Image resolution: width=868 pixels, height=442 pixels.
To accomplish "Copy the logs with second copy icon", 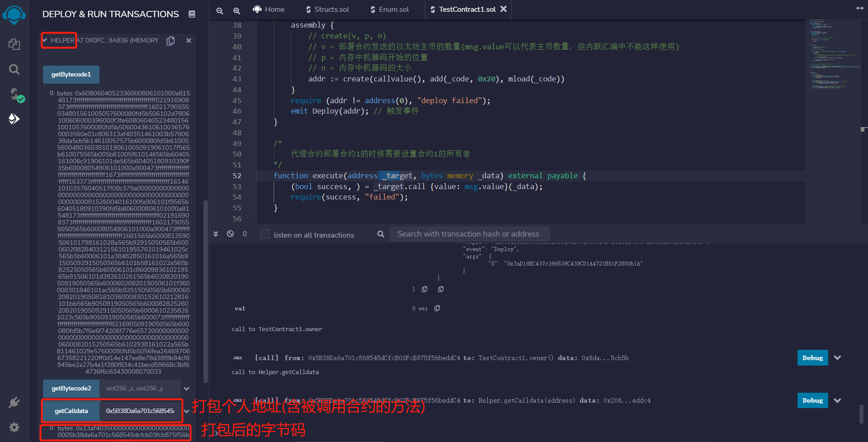I will (x=441, y=289).
